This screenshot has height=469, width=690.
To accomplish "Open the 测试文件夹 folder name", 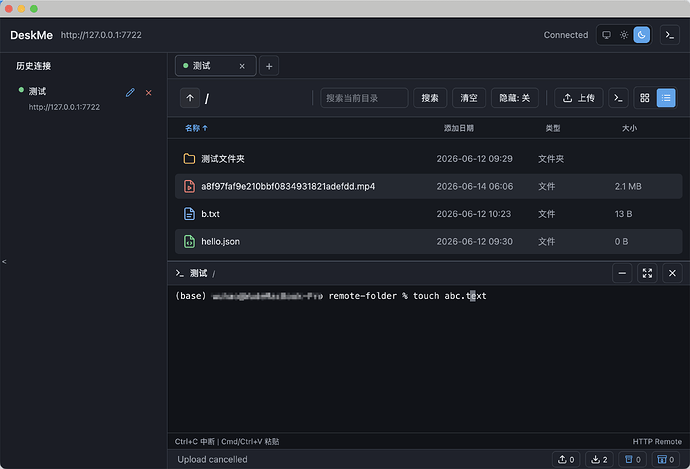I will [x=223, y=159].
